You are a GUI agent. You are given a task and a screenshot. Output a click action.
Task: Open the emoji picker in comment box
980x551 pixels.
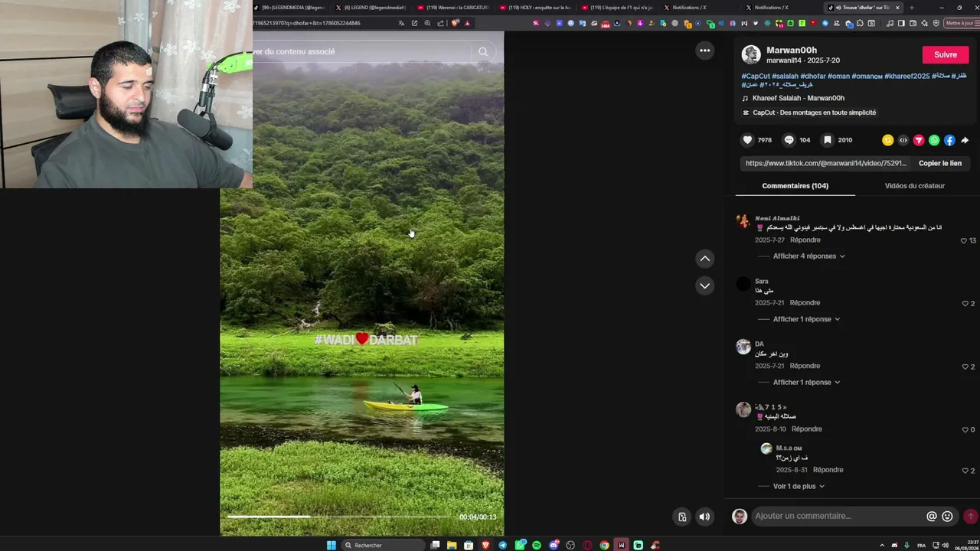[x=947, y=517]
